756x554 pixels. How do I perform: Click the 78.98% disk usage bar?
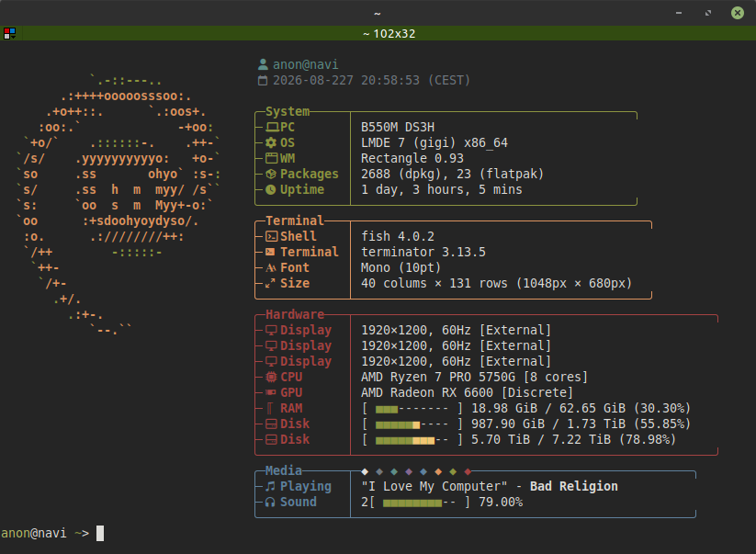click(x=412, y=440)
